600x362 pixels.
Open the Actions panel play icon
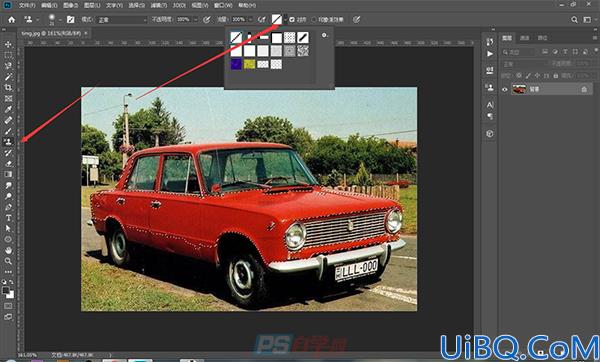click(490, 54)
